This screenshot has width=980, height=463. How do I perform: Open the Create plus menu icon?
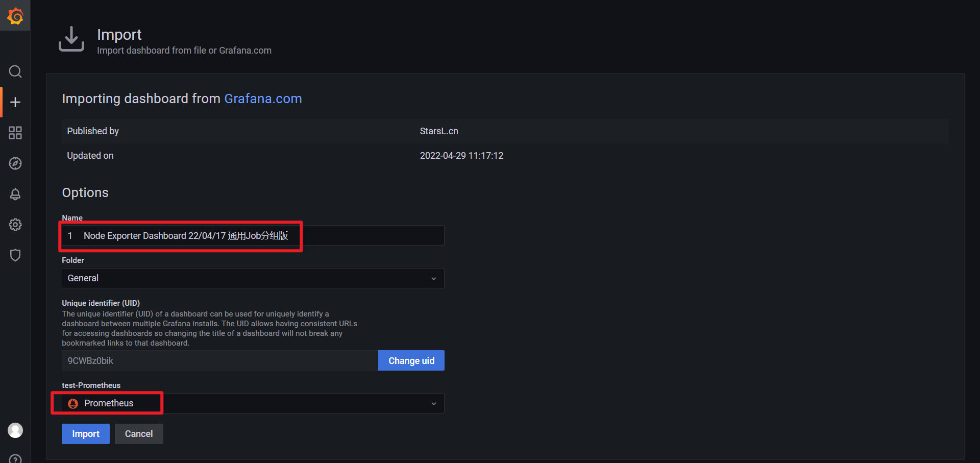point(15,102)
